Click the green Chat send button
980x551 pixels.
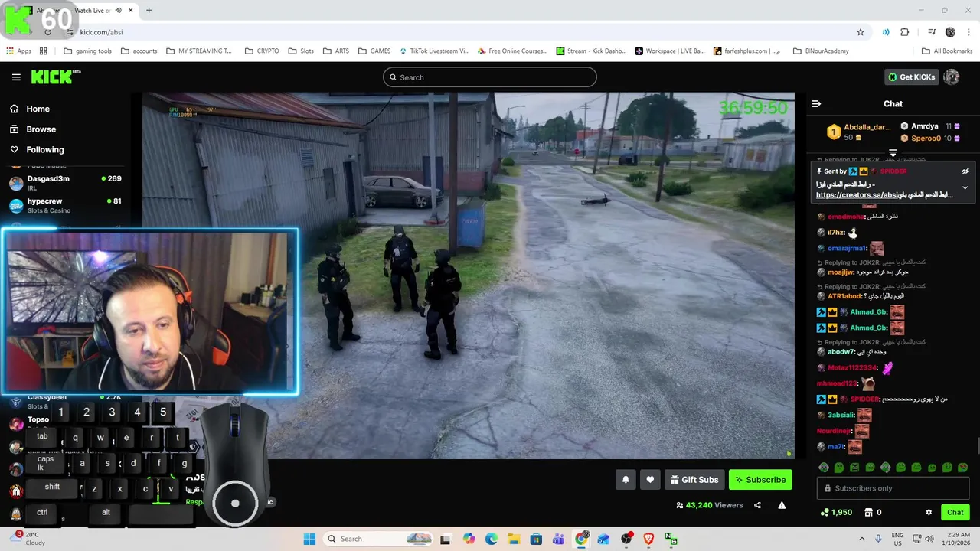click(x=955, y=513)
